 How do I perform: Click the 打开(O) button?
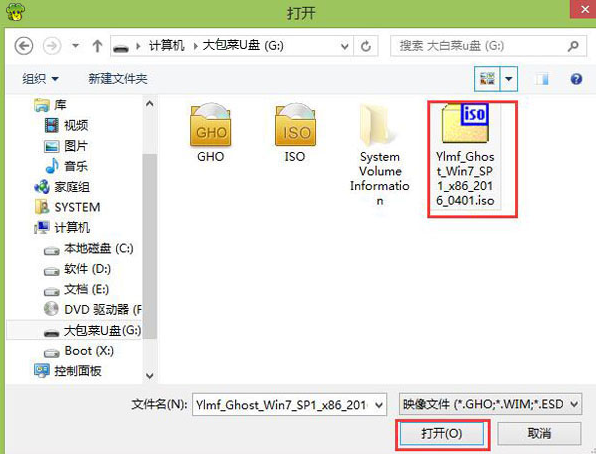click(442, 433)
